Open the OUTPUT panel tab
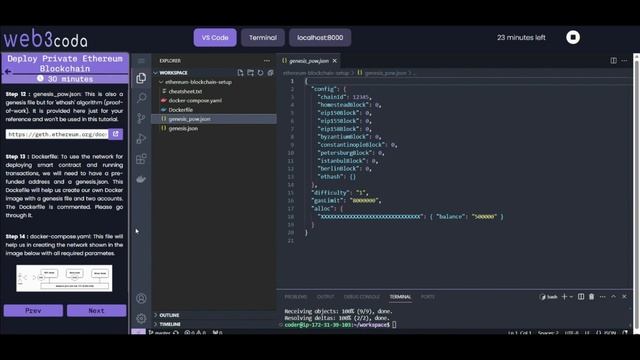 [x=325, y=297]
